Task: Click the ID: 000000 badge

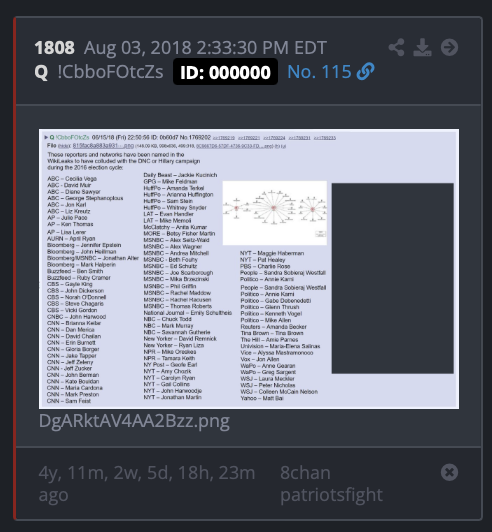Action: coord(225,72)
